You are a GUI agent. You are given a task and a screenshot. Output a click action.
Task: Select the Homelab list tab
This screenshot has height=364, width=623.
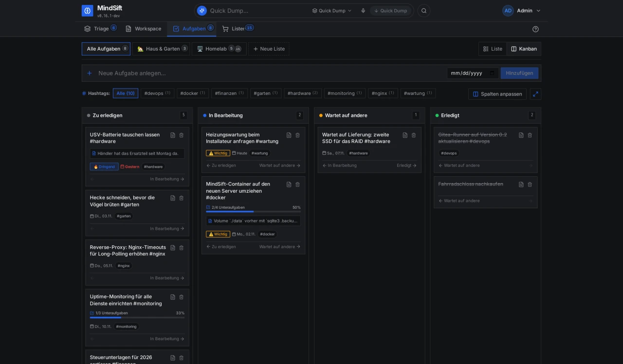(219, 49)
